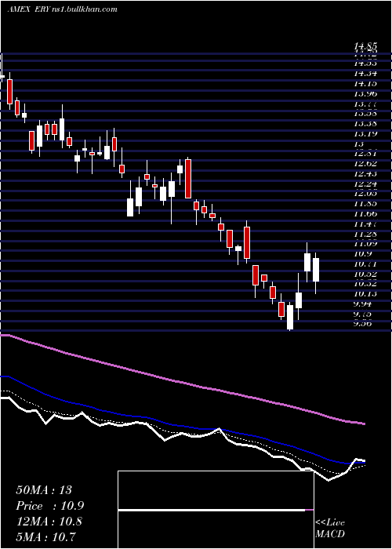
Task: Select the 12.43 price axis label
Action: coord(365,173)
